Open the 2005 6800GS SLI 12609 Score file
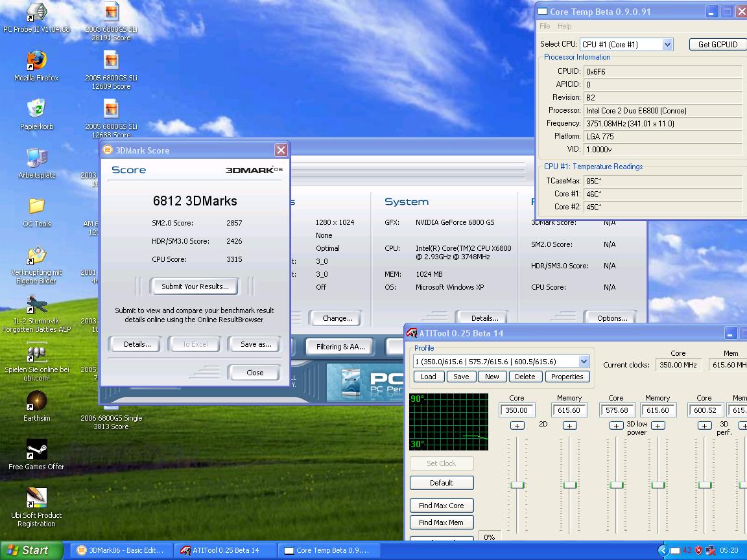The width and height of the screenshot is (747, 560). (x=111, y=70)
